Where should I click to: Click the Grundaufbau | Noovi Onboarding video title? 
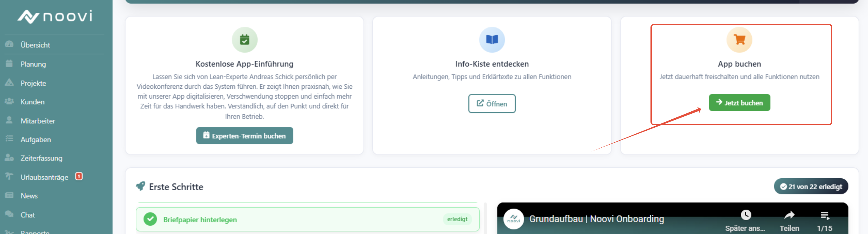596,219
